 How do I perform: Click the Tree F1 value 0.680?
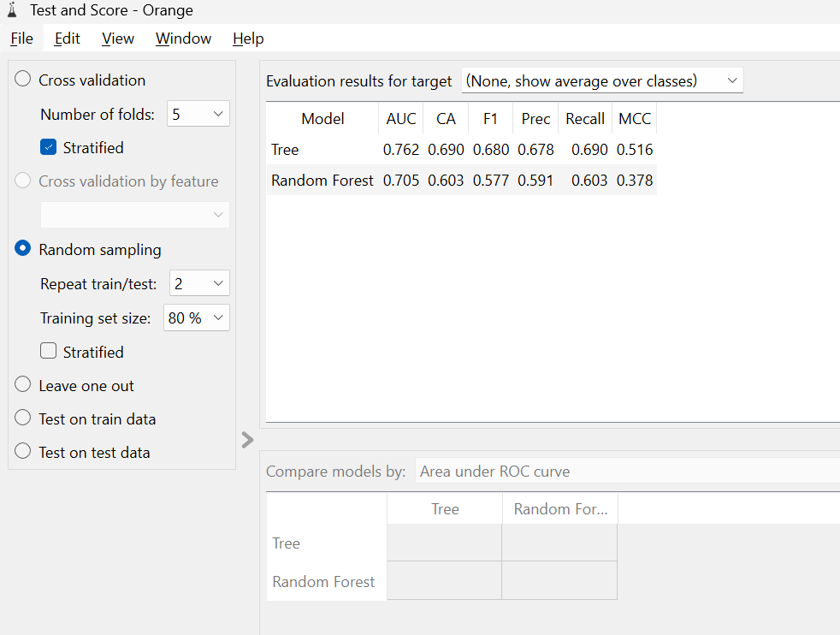point(491,150)
